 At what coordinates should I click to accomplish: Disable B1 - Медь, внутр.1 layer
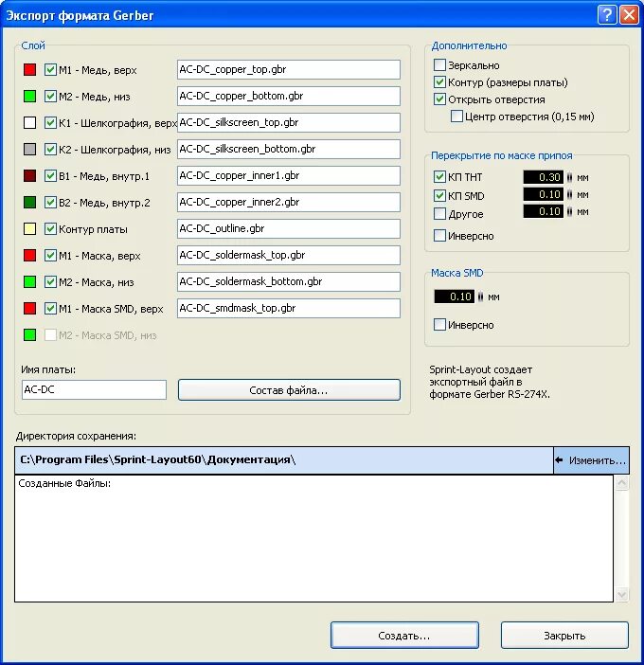coord(50,175)
